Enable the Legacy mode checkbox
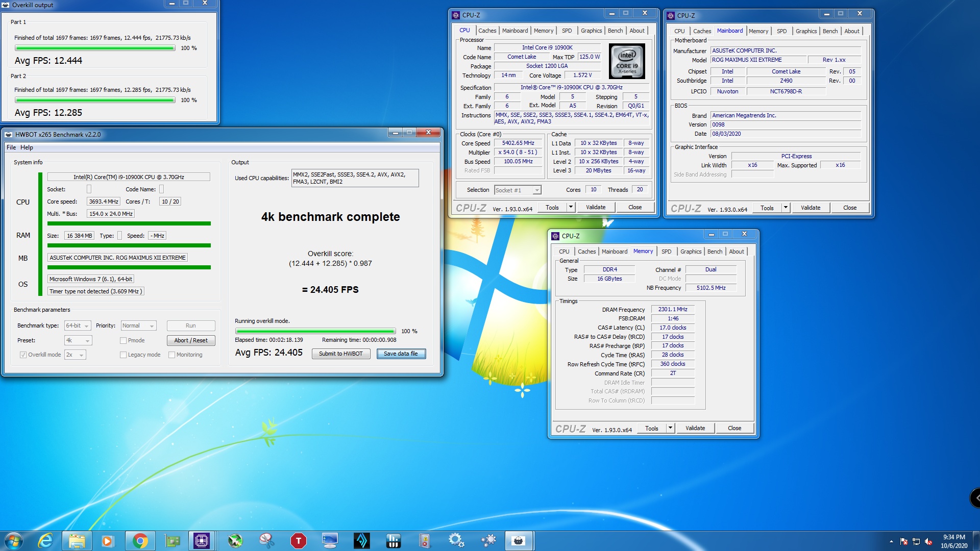The image size is (980, 551). click(x=123, y=355)
